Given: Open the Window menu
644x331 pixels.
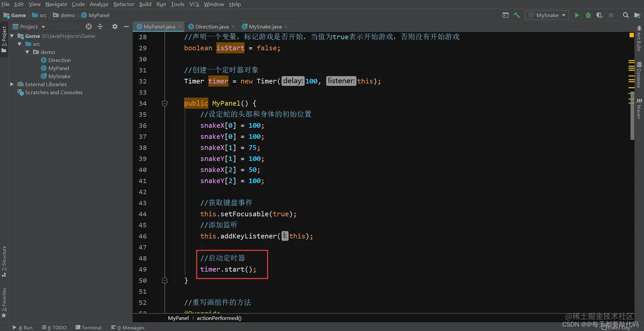Looking at the screenshot, I should click(x=214, y=4).
